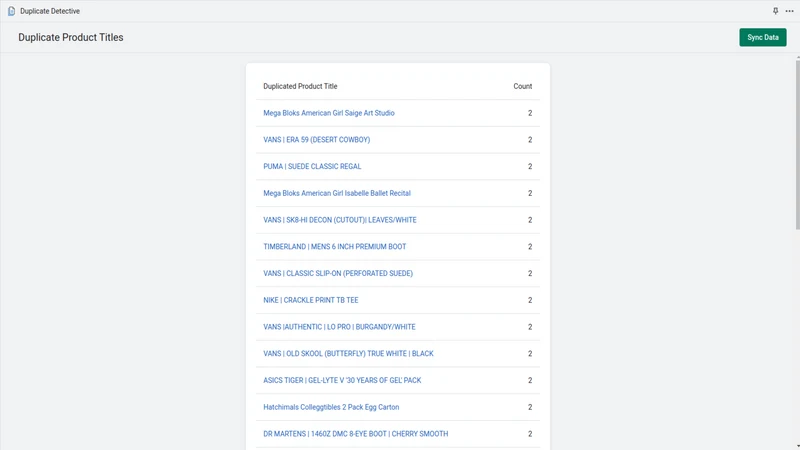Open VANS OLD SKOOL BUTTERFLY link

(348, 354)
